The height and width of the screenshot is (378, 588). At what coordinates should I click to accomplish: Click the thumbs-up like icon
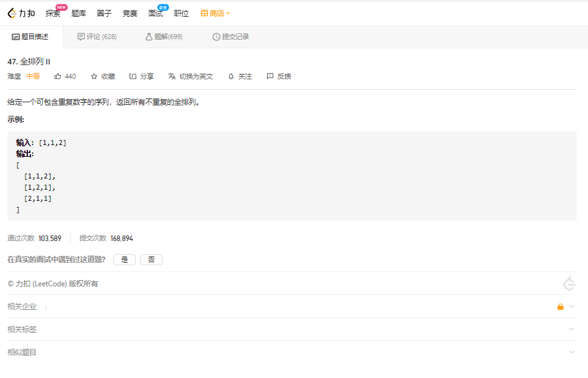click(58, 76)
